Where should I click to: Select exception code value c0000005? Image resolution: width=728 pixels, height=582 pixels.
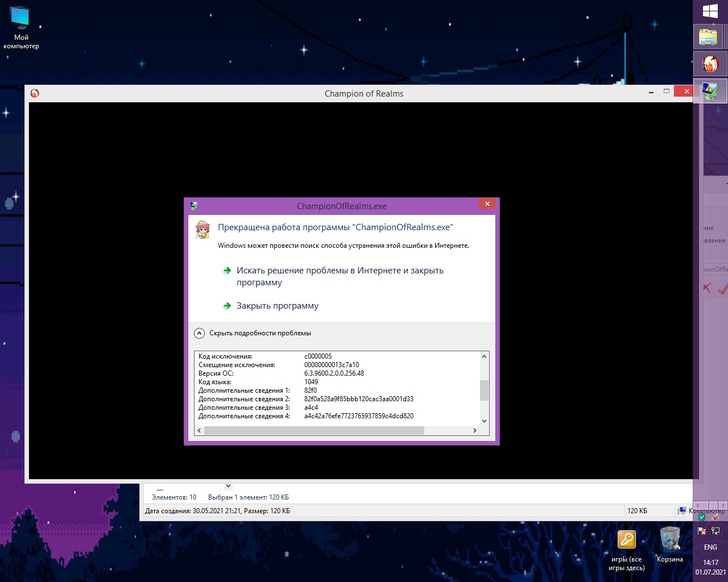click(x=318, y=356)
